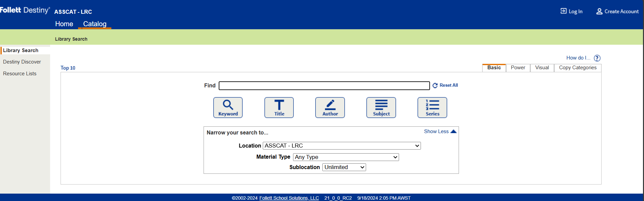Collapse options with Show Less arrow

(454, 131)
